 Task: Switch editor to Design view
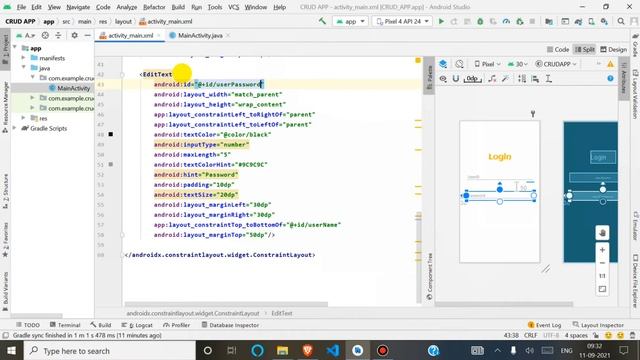[613, 49]
